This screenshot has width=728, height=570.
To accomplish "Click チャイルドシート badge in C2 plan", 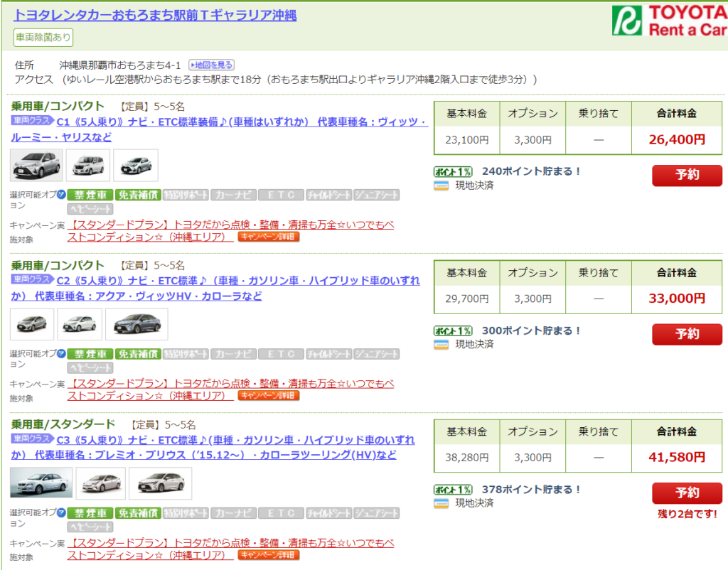I will click(328, 354).
